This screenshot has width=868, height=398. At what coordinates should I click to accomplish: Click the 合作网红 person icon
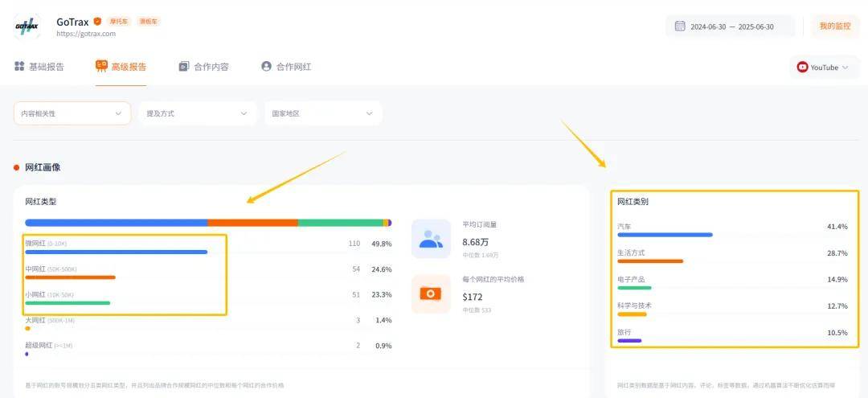click(266, 67)
